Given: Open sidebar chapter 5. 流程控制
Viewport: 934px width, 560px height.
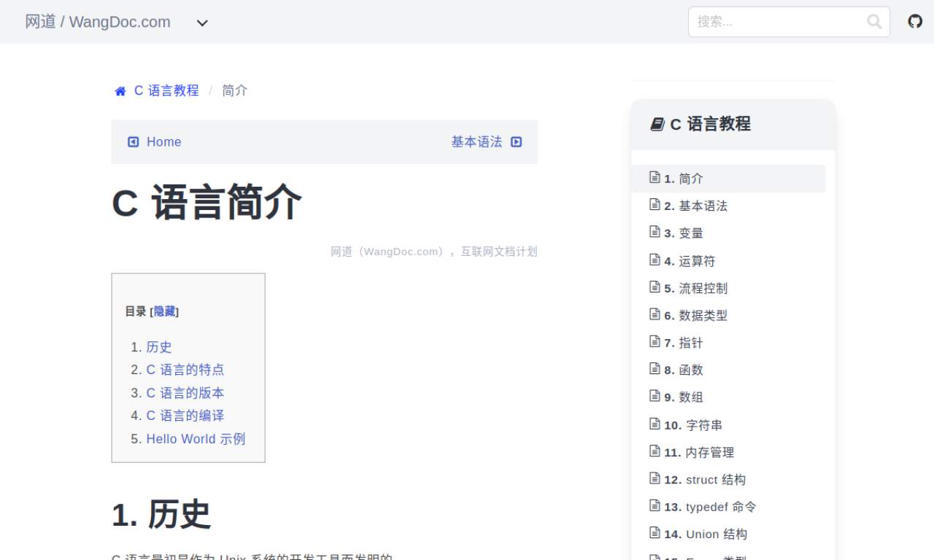Looking at the screenshot, I should [x=695, y=288].
